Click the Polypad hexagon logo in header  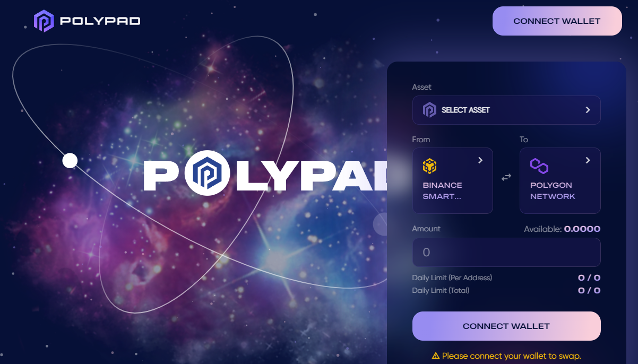(44, 21)
